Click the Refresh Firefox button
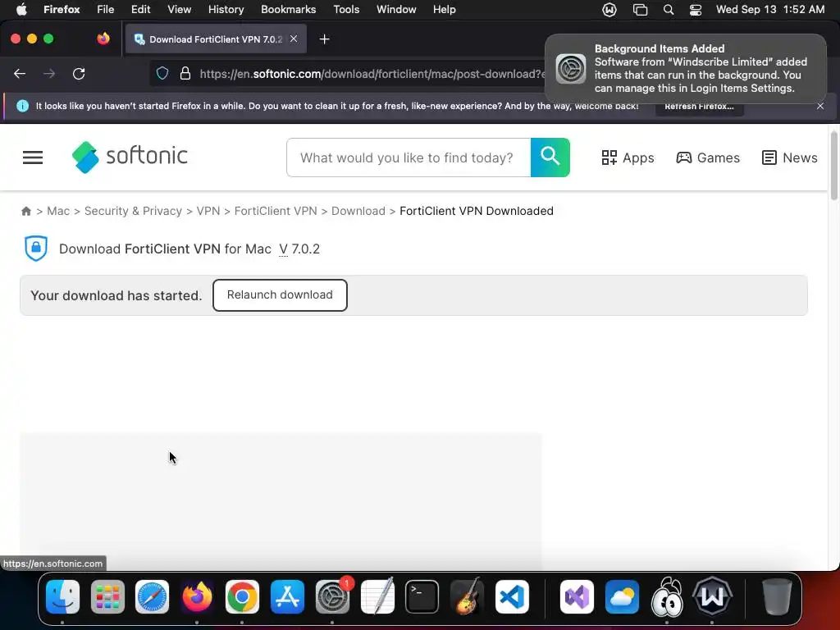Screen dimensions: 840x630 [699, 107]
